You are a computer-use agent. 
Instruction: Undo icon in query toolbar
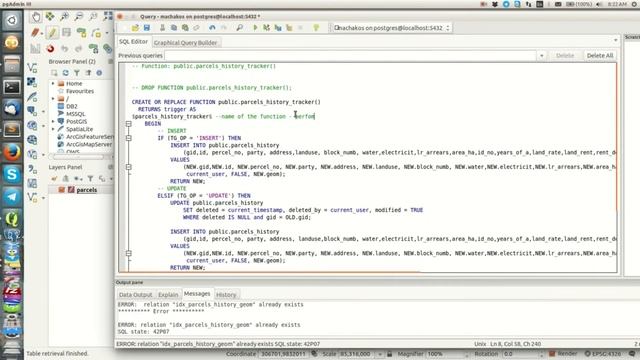point(212,28)
